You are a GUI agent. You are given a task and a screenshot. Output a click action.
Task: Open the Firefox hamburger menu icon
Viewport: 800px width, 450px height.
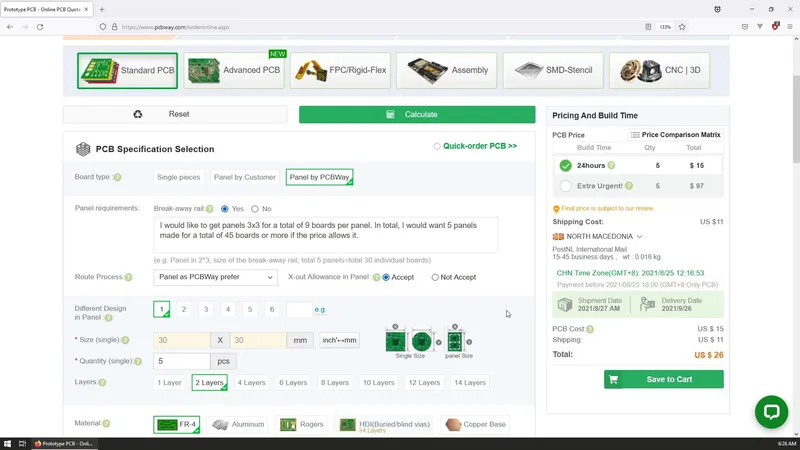click(x=788, y=27)
